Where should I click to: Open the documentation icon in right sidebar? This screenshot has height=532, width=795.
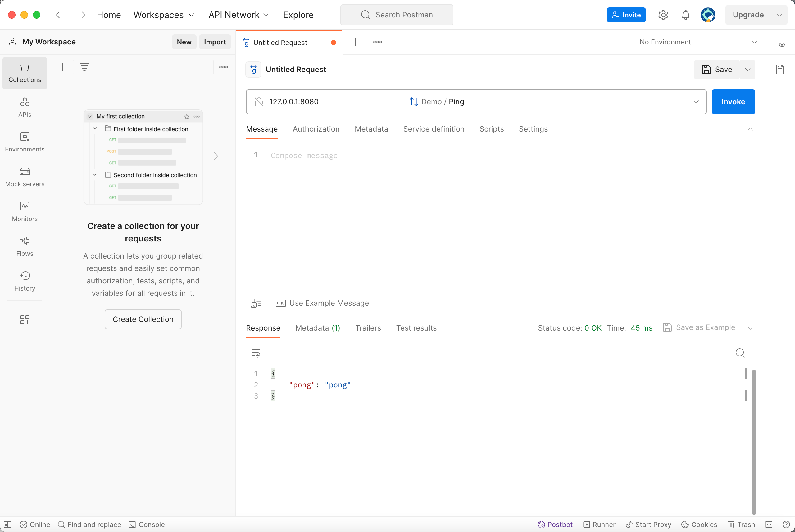click(x=780, y=69)
